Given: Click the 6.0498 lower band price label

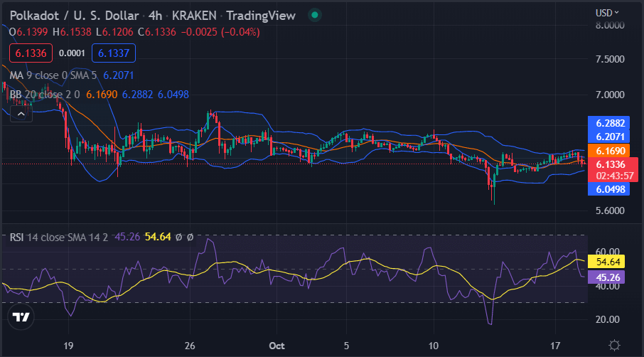Looking at the screenshot, I should [x=608, y=189].
